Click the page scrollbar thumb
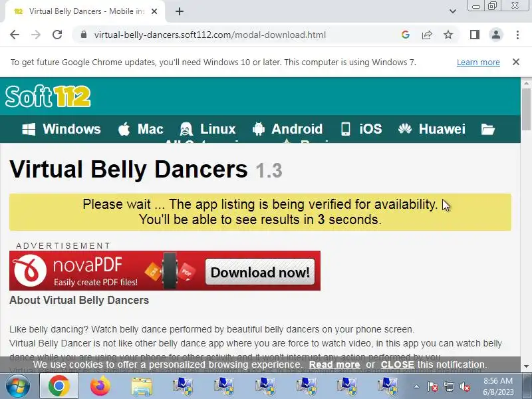Screen dimensions: 532x399 pos(526,108)
